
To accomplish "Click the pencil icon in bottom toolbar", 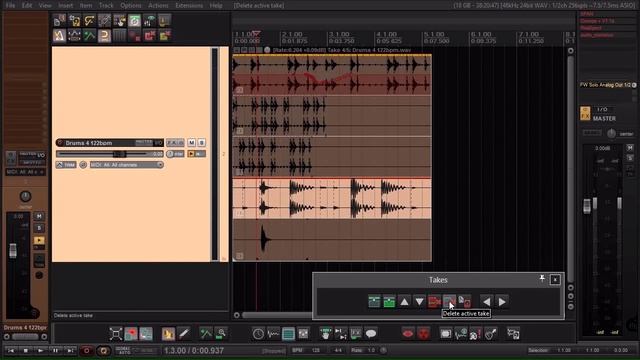I will click(x=183, y=334).
